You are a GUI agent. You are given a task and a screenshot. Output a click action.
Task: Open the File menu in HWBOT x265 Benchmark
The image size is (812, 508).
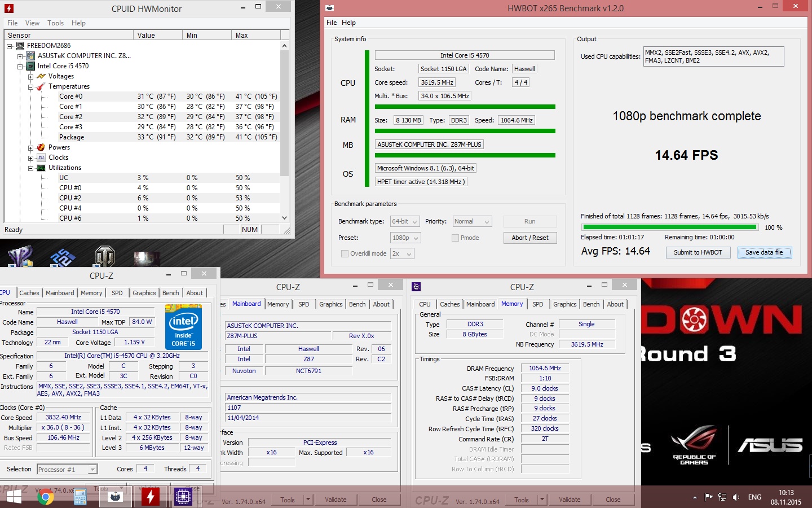click(x=332, y=23)
